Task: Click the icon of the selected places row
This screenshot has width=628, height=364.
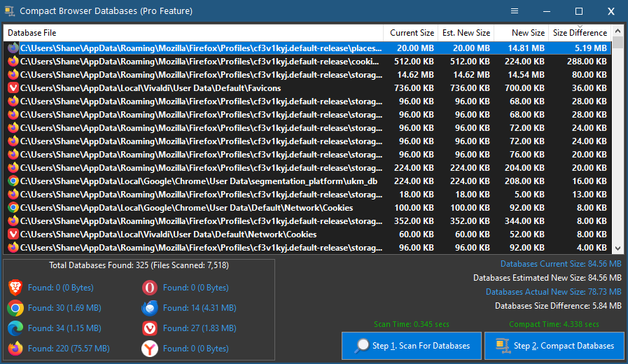Action: [13, 48]
